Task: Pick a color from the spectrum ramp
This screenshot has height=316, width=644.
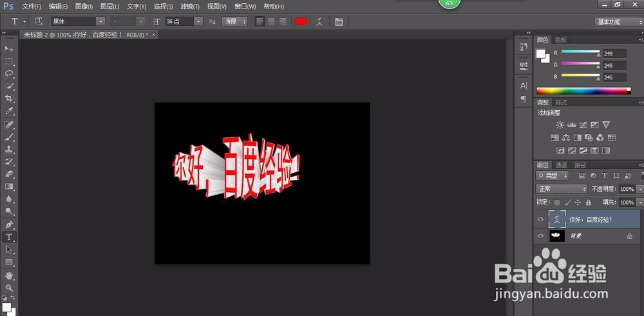Action: click(583, 90)
